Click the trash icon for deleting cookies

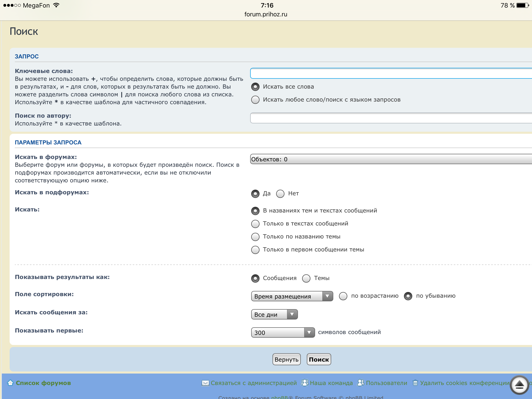415,383
